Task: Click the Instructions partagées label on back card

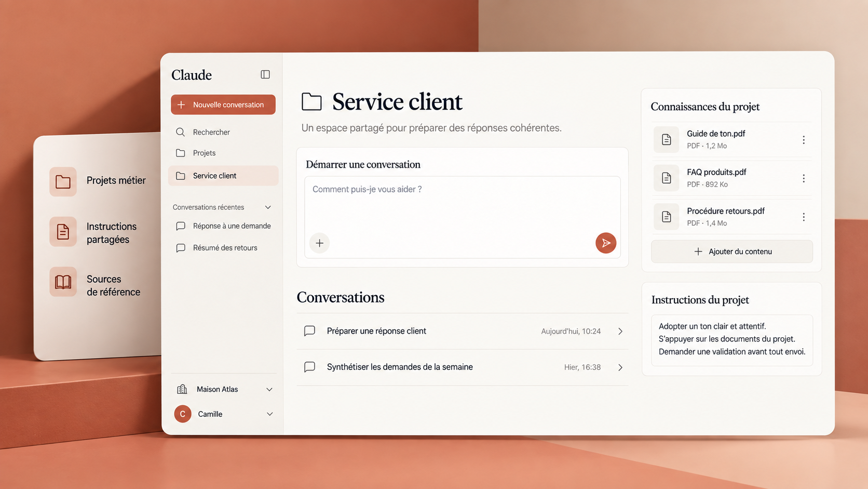Action: 112,233
